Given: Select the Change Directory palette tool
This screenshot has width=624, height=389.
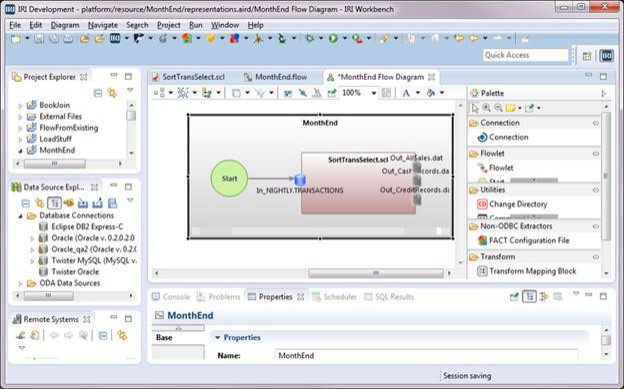Looking at the screenshot, I should point(512,204).
